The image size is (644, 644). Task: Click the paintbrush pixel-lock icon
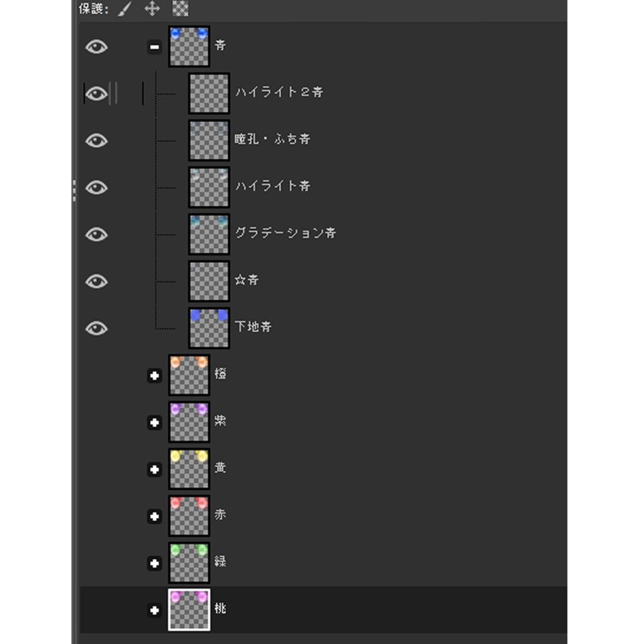[x=125, y=9]
